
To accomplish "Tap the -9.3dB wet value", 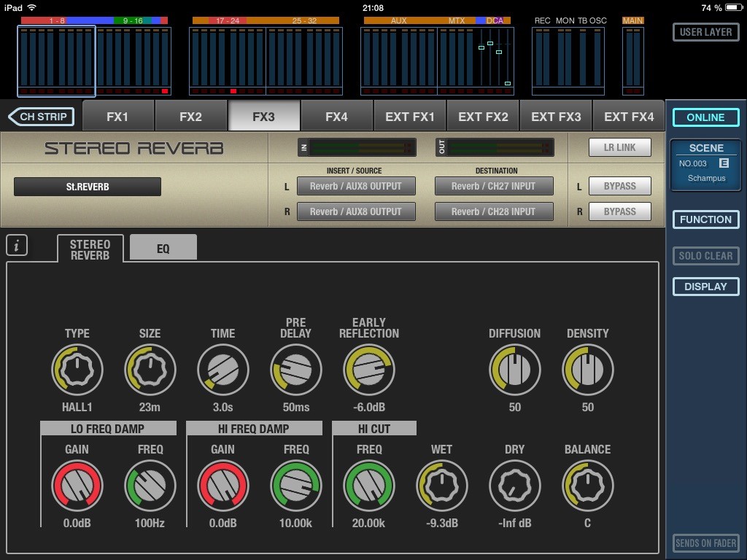I will (442, 523).
